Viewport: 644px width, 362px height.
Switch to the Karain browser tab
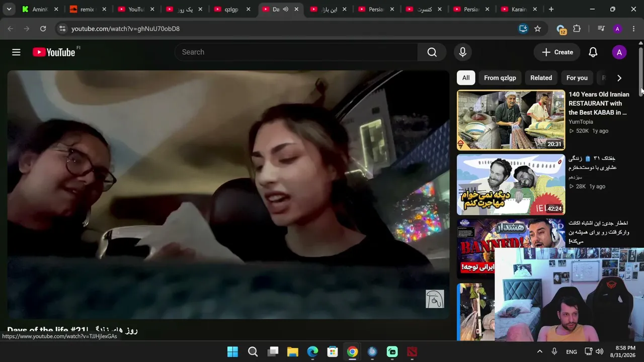[518, 9]
